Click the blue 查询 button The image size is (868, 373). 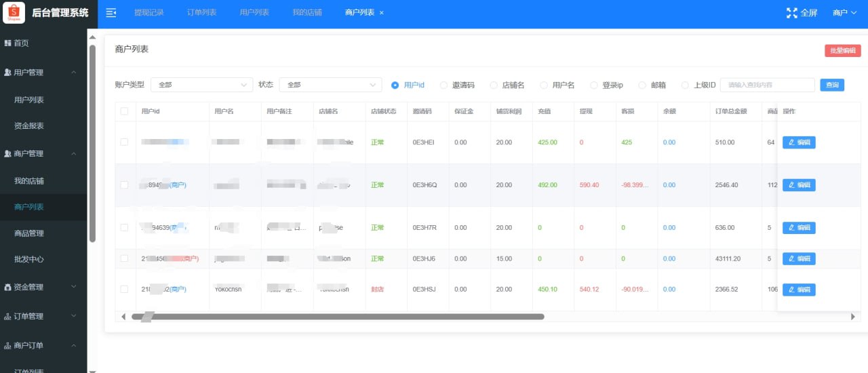[832, 85]
